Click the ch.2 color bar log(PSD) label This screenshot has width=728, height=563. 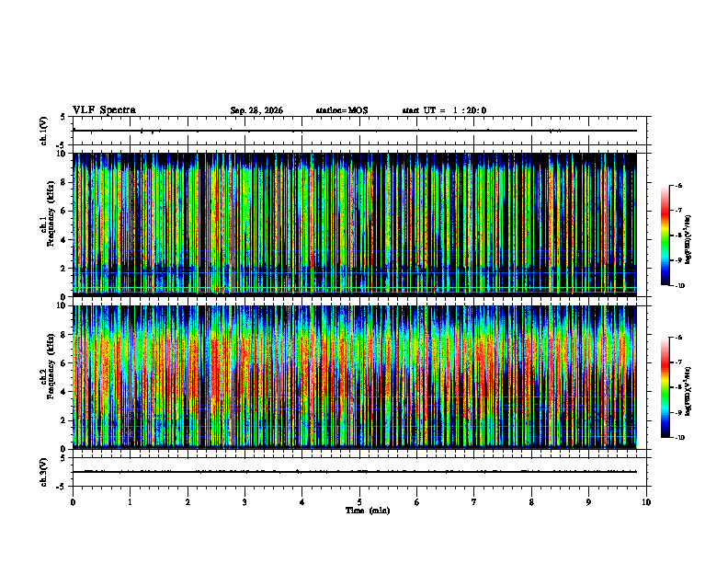[688, 391]
